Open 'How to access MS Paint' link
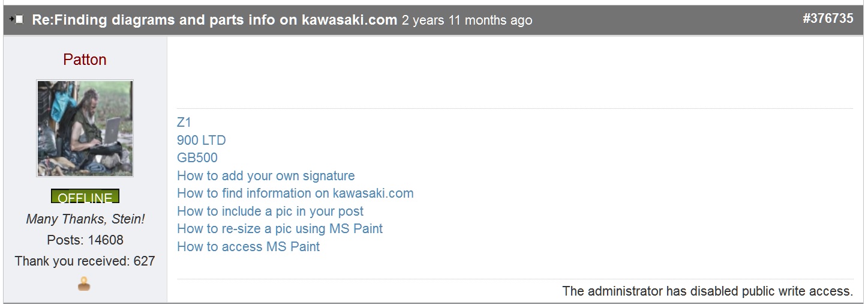Viewport: 868px width, 304px height. pyautogui.click(x=248, y=247)
